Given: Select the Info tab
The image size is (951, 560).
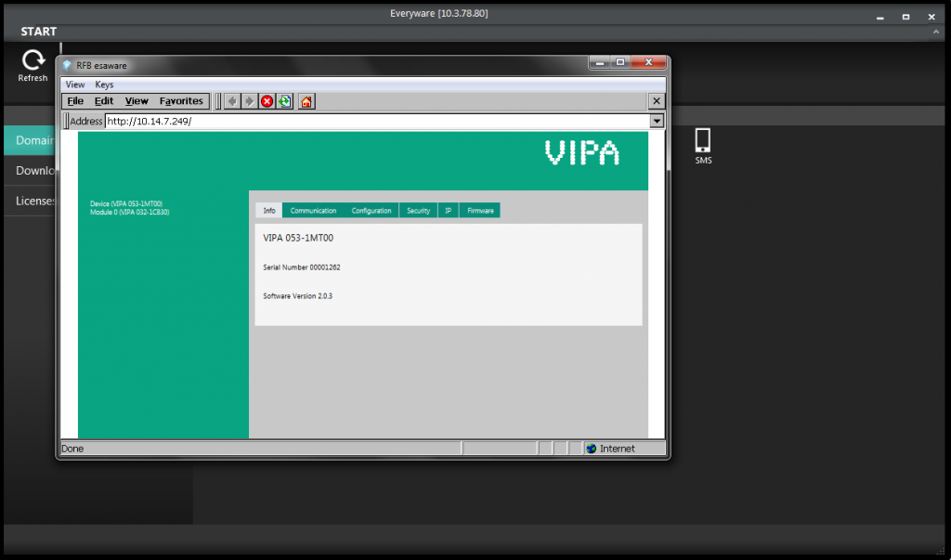Looking at the screenshot, I should [x=269, y=211].
